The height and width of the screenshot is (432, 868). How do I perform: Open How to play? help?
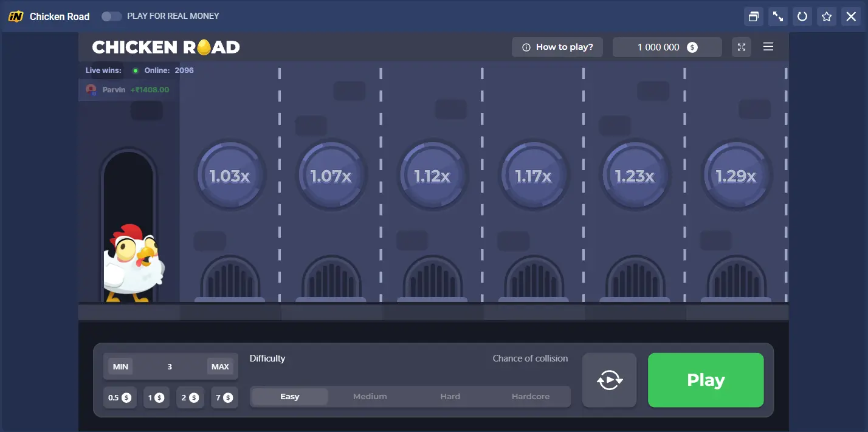(557, 47)
